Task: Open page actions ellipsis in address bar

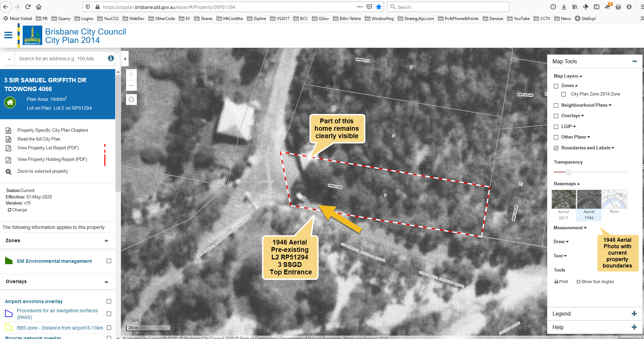Action: click(360, 7)
